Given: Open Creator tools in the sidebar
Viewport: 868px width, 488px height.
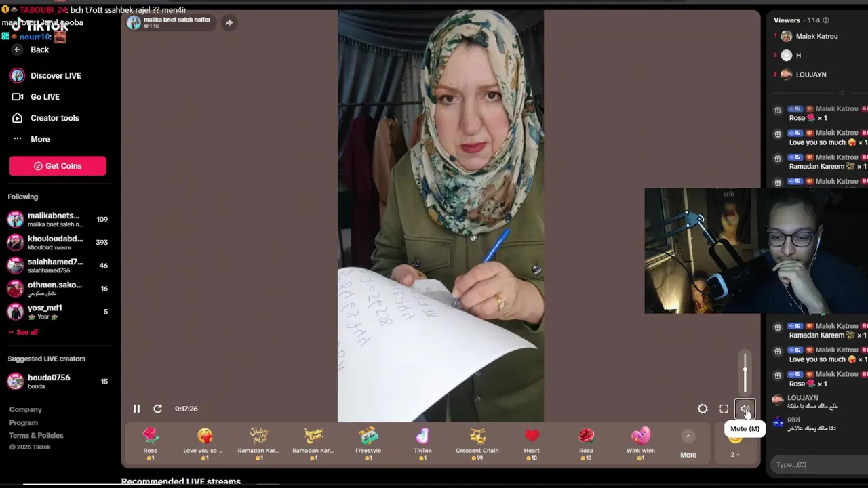Looking at the screenshot, I should click(x=45, y=118).
